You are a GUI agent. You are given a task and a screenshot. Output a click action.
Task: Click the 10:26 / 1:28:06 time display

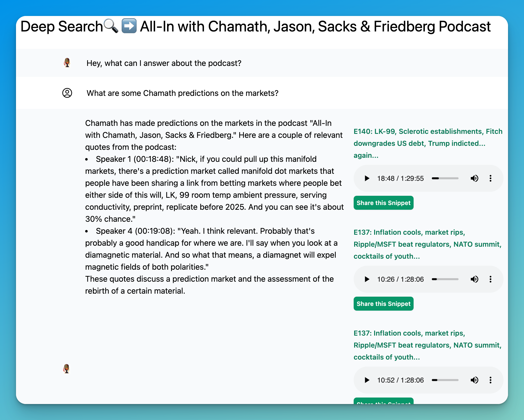pos(400,279)
